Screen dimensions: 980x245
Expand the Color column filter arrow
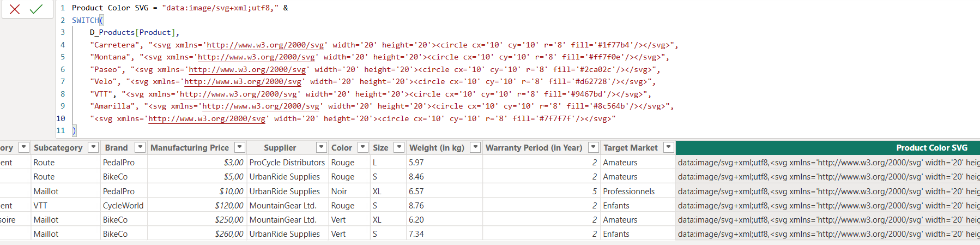[x=362, y=147]
